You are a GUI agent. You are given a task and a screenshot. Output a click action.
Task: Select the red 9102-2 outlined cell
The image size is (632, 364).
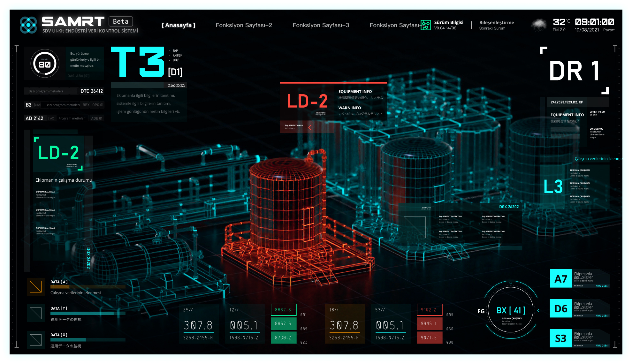(429, 310)
